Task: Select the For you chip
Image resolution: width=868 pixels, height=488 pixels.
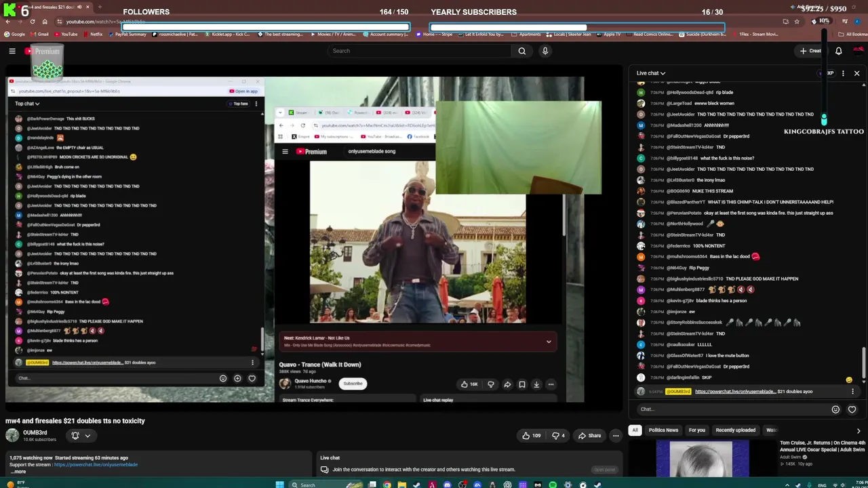Action: pos(697,430)
